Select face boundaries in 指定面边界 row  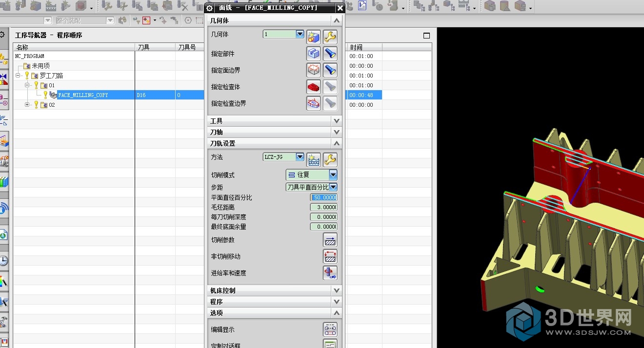313,70
